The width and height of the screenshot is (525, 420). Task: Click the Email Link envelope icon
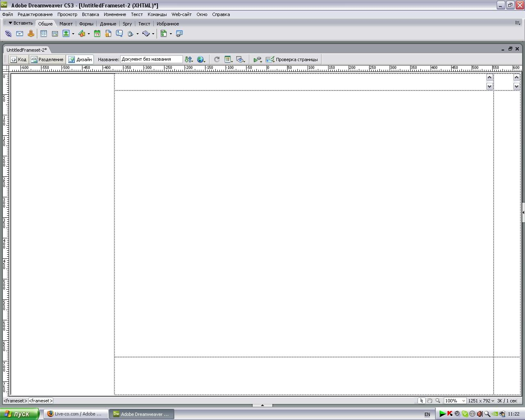click(x=20, y=34)
